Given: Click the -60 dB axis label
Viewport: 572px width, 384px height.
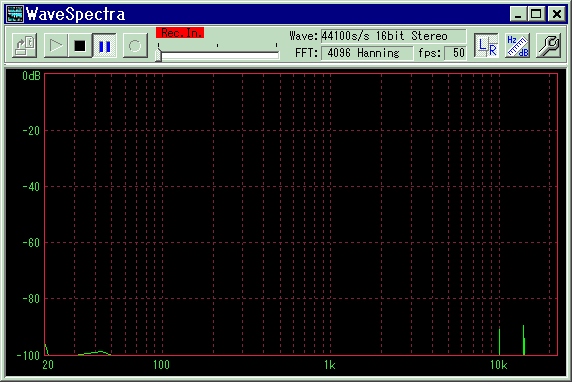Looking at the screenshot, I should click(x=31, y=243).
